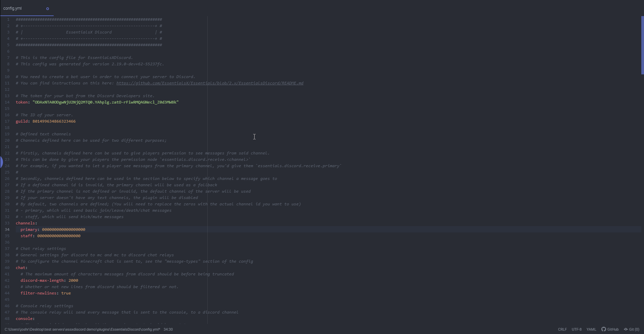Change the YAML grammar selector
Viewport: 644px width, 334px height.
point(591,329)
